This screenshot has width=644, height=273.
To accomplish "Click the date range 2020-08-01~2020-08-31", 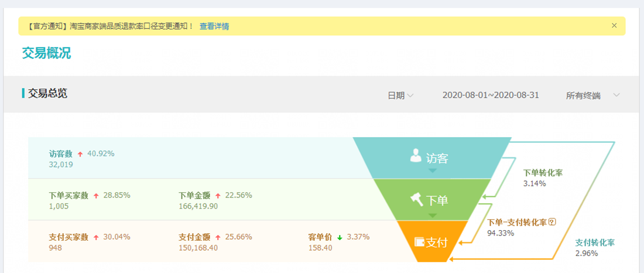I will click(491, 95).
